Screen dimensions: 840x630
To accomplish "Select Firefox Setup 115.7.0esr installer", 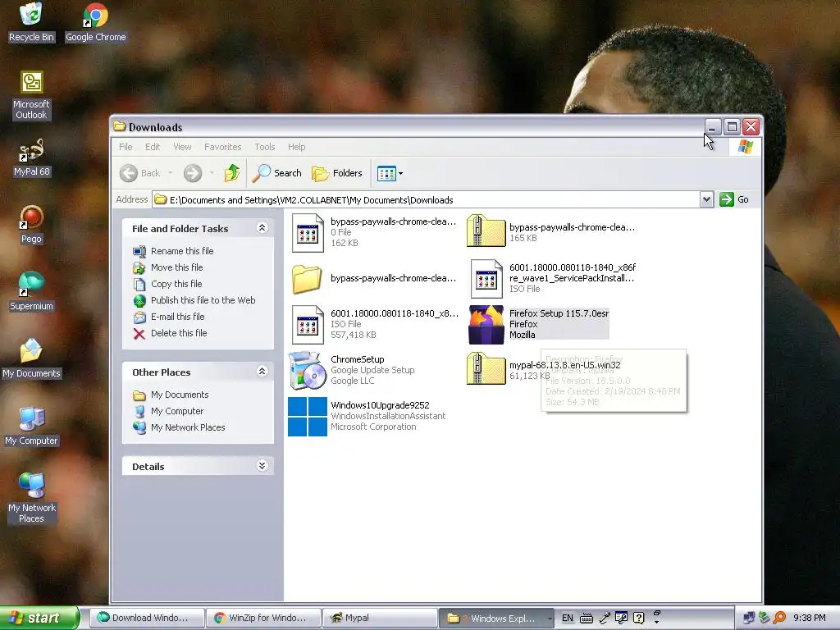I will pyautogui.click(x=538, y=324).
